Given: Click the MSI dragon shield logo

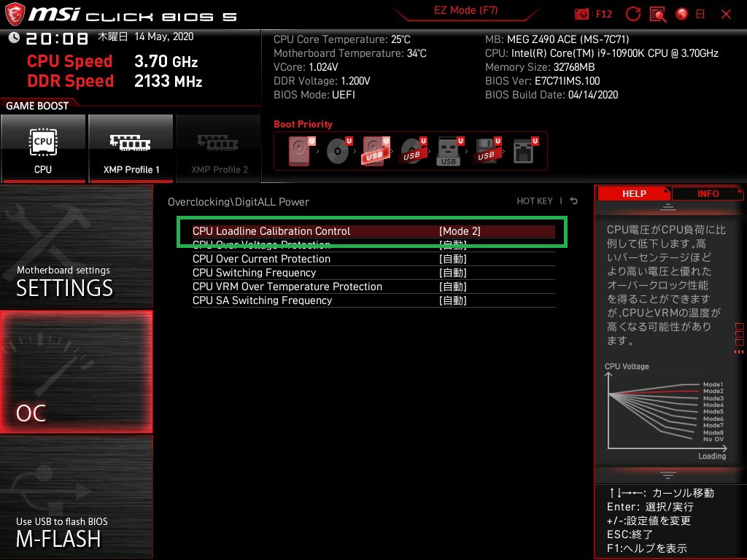Looking at the screenshot, I should pos(15,14).
